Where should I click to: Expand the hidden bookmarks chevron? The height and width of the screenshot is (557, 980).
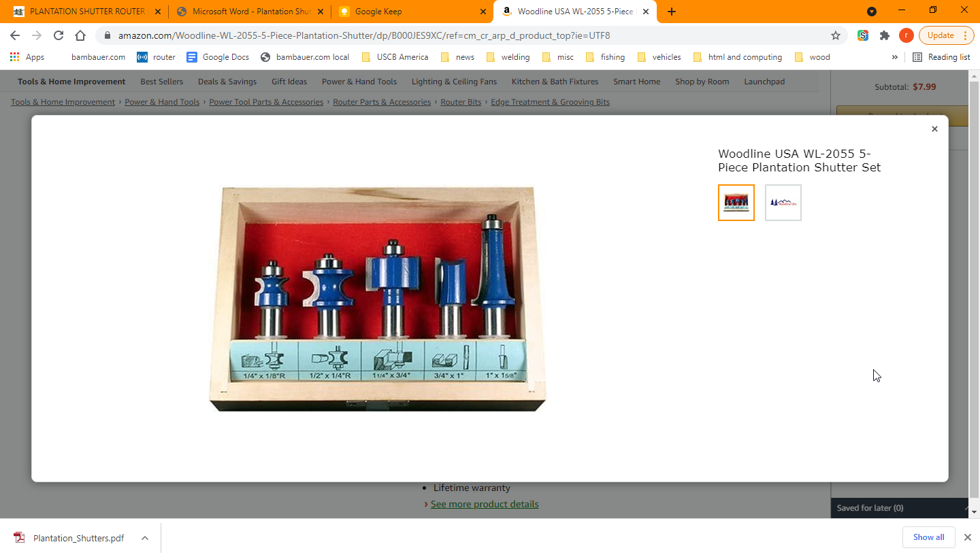[x=894, y=57]
